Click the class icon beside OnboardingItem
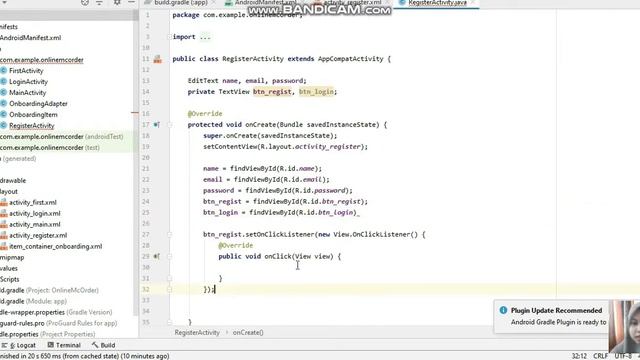The width and height of the screenshot is (640, 360). pos(4,115)
